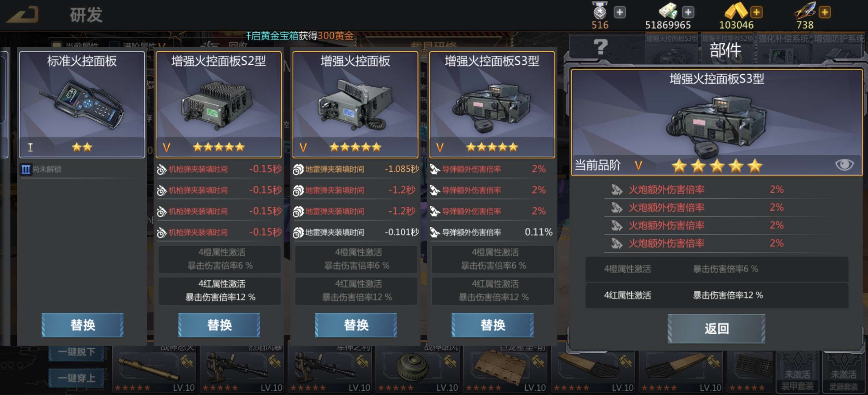Viewport: 868px width, 395px height.
Task: Add rockets with plus icon near 738
Action: pyautogui.click(x=825, y=13)
